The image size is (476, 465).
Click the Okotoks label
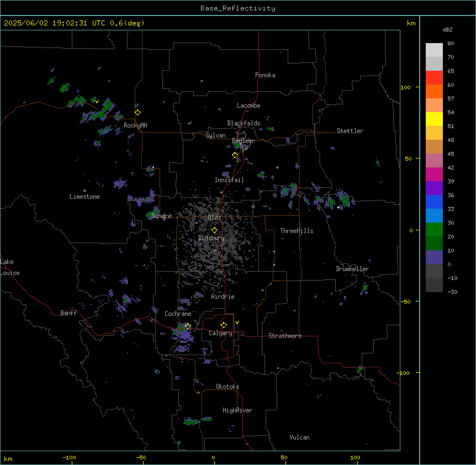click(228, 387)
